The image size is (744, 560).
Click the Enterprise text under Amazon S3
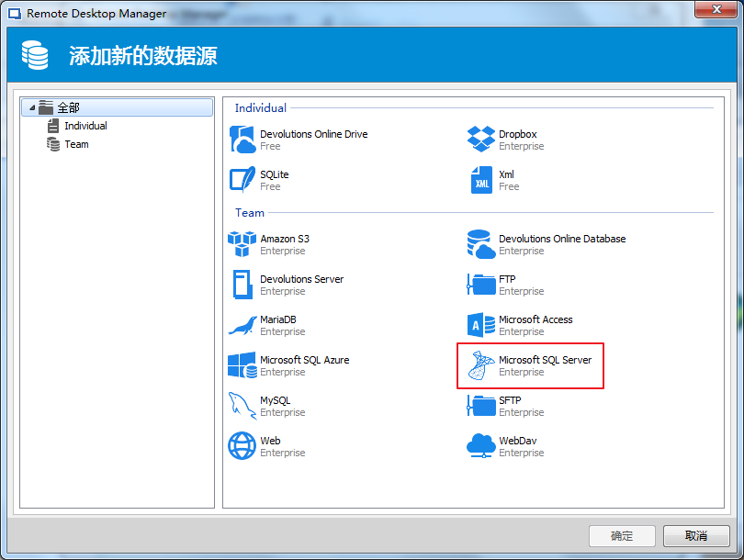[x=283, y=251]
